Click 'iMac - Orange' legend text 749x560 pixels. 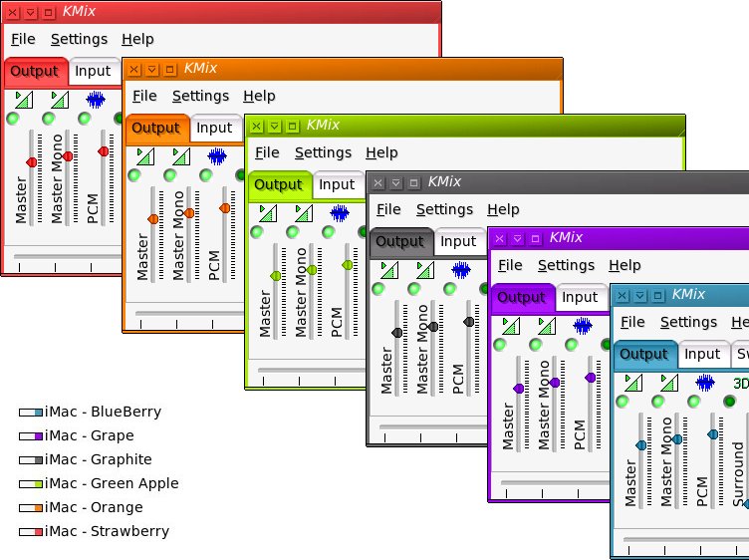click(x=94, y=507)
